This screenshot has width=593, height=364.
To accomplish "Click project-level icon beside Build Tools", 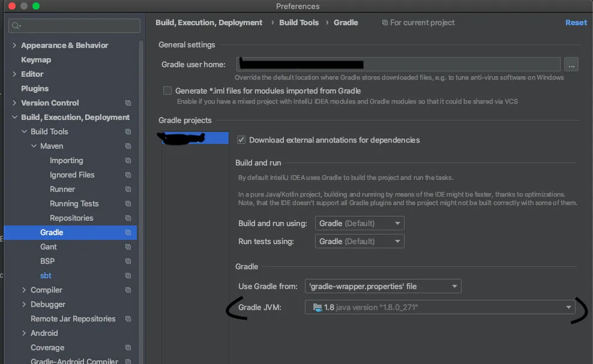I will pyautogui.click(x=128, y=131).
